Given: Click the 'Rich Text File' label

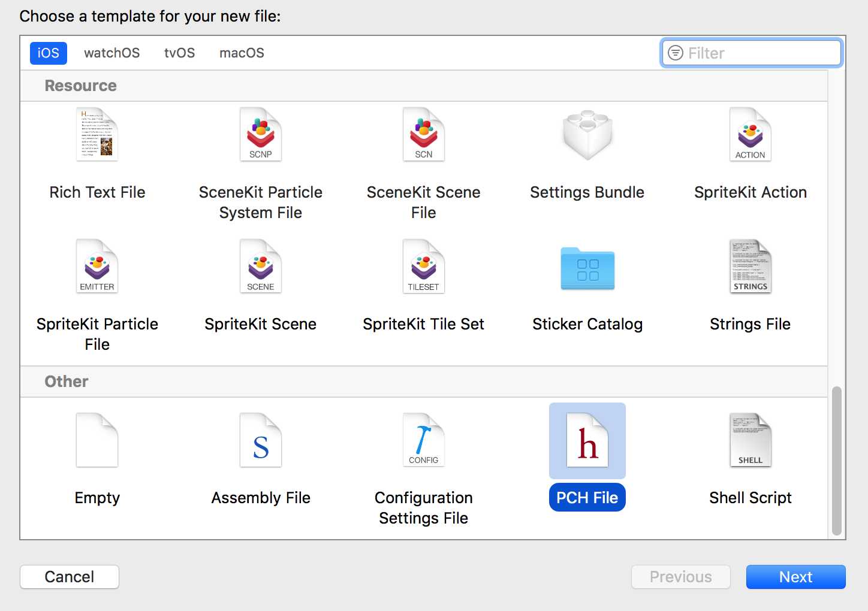Looking at the screenshot, I should click(x=97, y=192).
